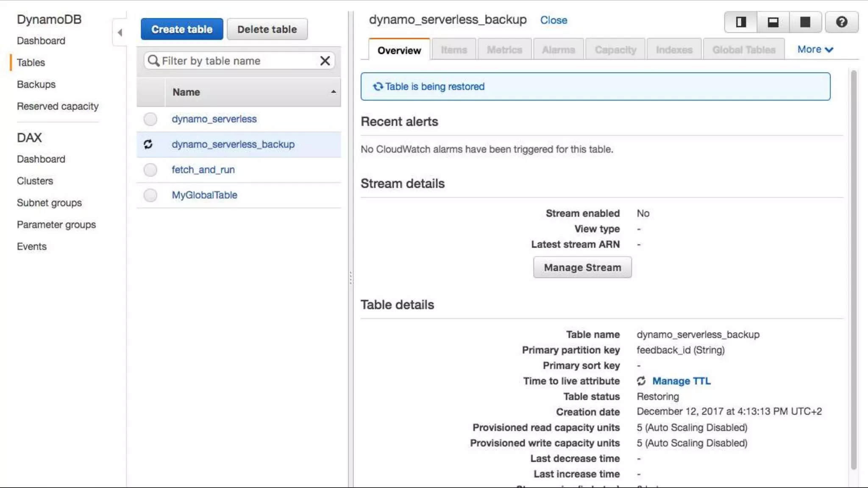The width and height of the screenshot is (868, 488).
Task: Switch to full-screen details layout icon
Action: tap(805, 22)
